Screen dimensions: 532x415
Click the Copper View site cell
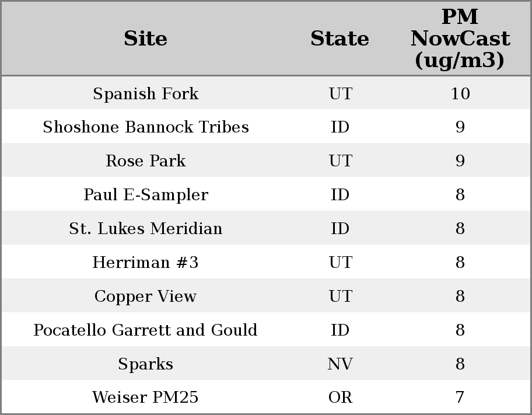(x=146, y=296)
